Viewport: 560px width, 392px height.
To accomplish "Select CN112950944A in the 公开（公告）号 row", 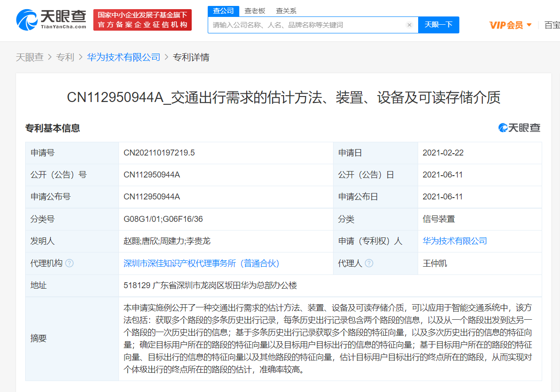I will coord(152,175).
